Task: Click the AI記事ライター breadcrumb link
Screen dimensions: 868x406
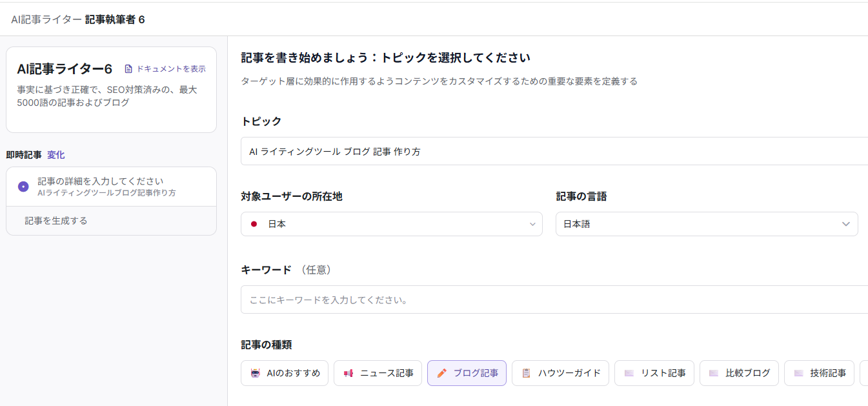Action: click(46, 19)
